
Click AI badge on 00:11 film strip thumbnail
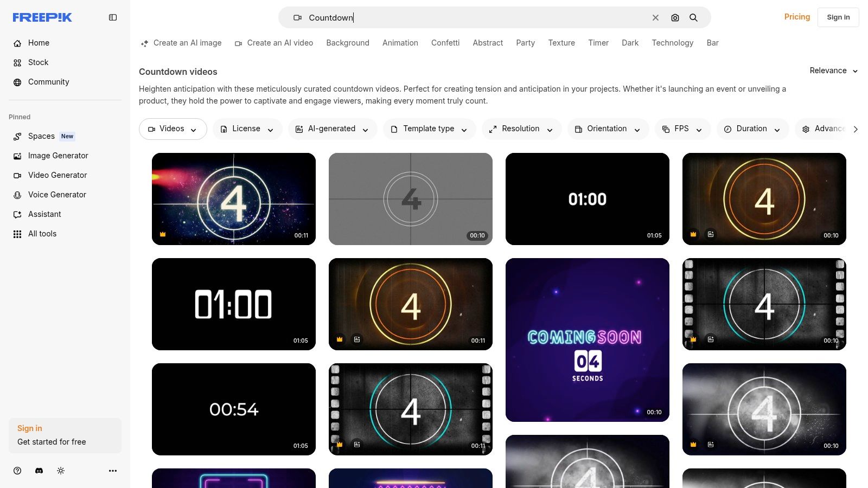(357, 445)
